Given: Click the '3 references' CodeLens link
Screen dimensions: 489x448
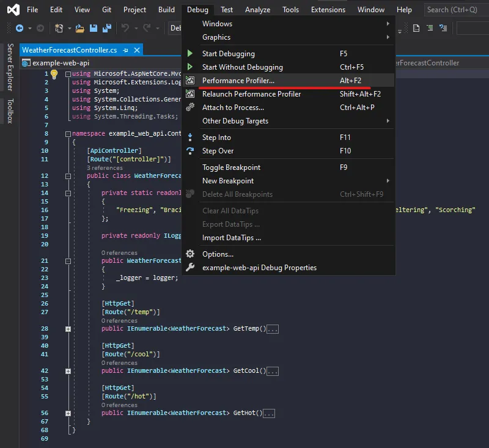Looking at the screenshot, I should [x=105, y=168].
